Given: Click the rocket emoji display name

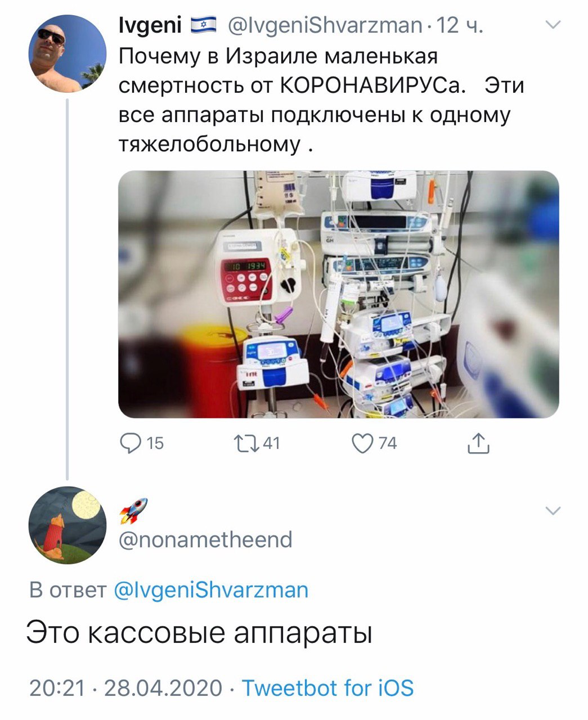Looking at the screenshot, I should [x=133, y=510].
